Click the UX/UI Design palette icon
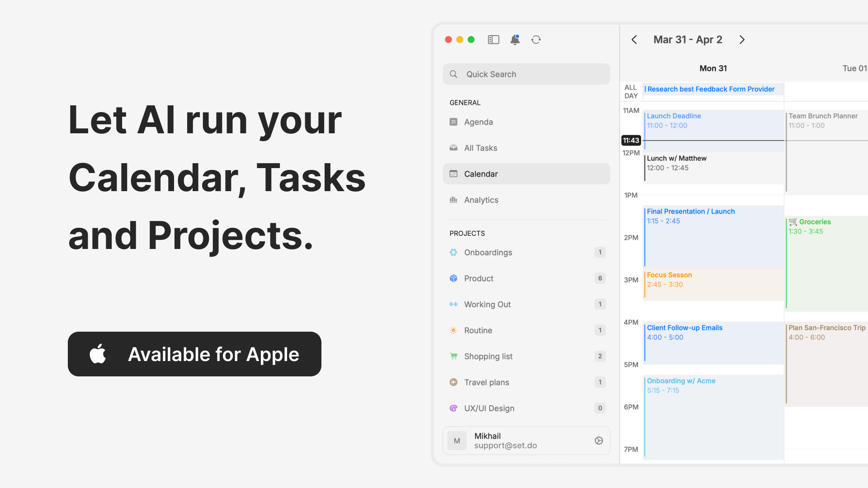The height and width of the screenshot is (488, 868). pyautogui.click(x=453, y=408)
